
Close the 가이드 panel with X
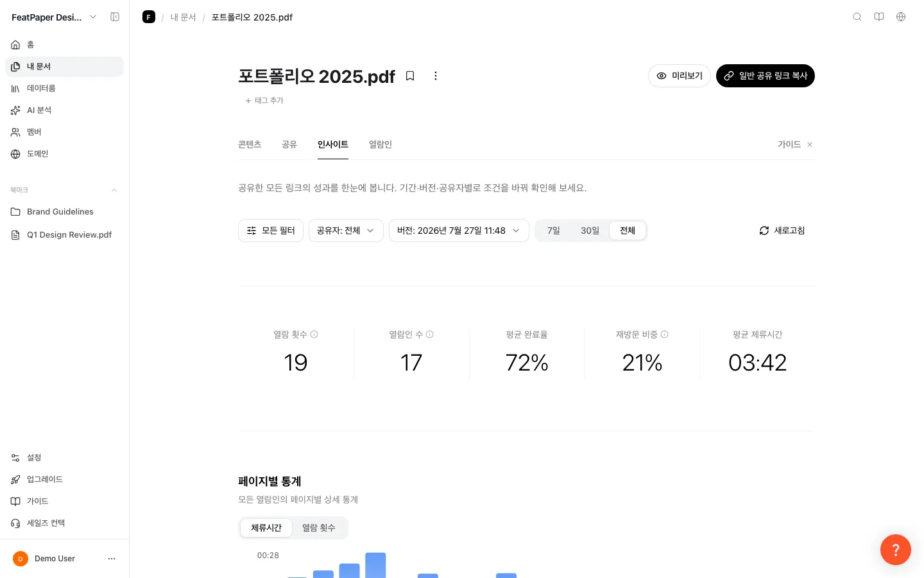click(810, 144)
